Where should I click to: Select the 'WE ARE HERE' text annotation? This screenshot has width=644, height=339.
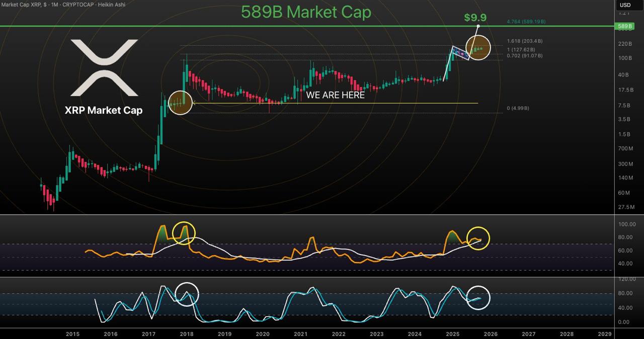335,95
